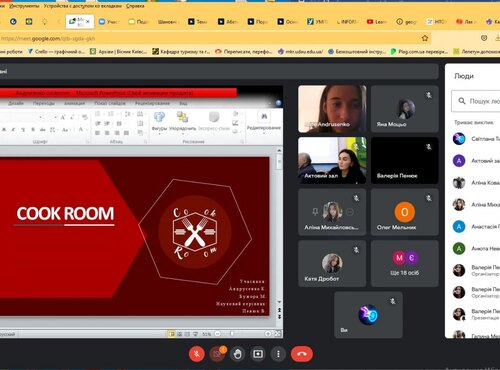Open the Ще 18 осіб tile

(404, 263)
